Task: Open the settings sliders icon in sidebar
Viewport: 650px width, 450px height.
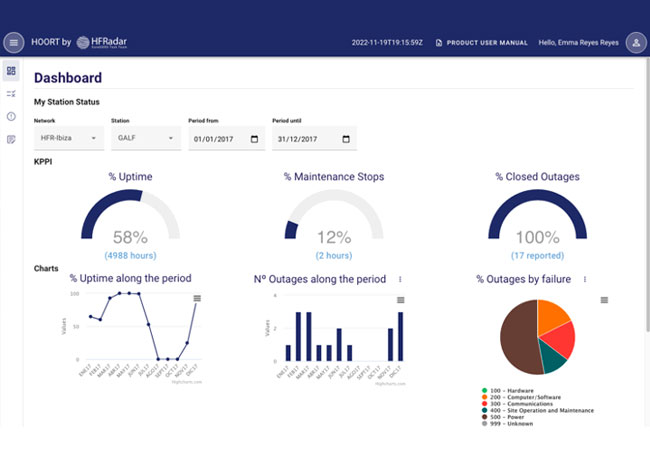Action: tap(11, 94)
